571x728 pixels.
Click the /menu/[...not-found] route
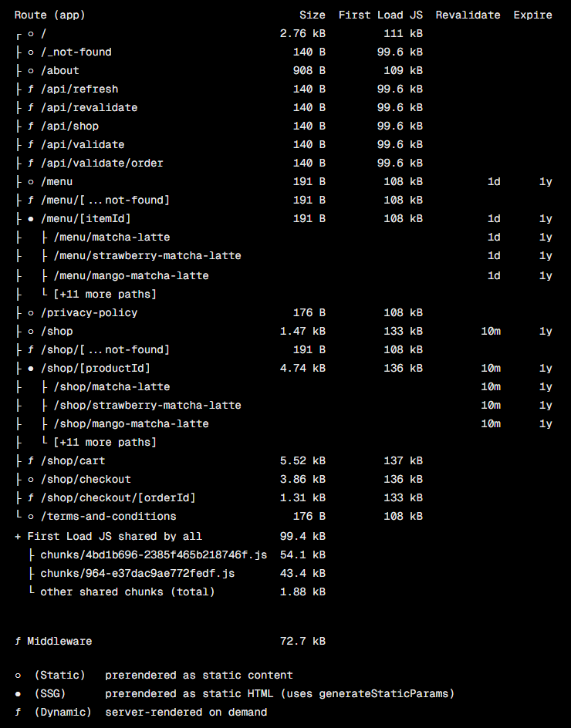tap(106, 200)
